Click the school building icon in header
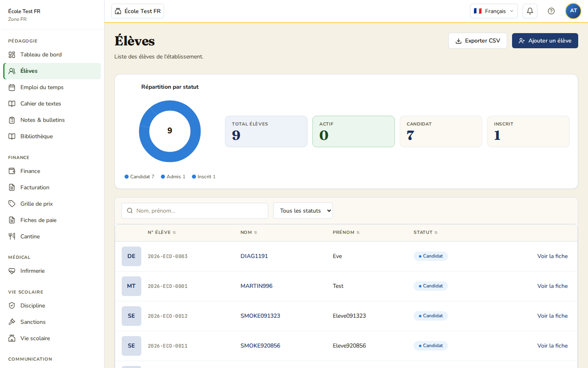 click(x=118, y=11)
